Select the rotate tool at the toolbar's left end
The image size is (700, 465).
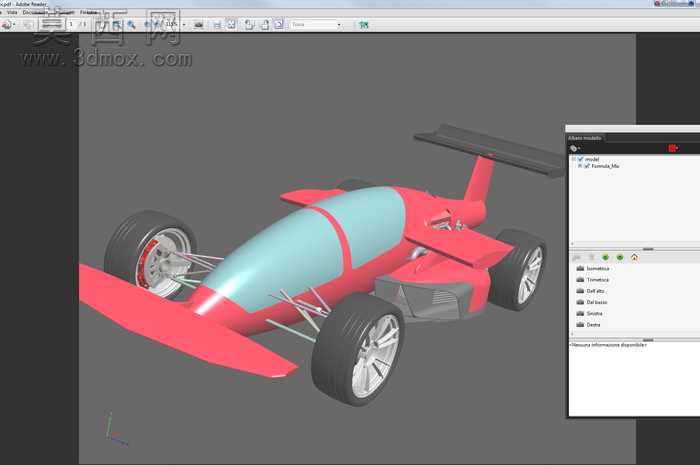[x=7, y=25]
